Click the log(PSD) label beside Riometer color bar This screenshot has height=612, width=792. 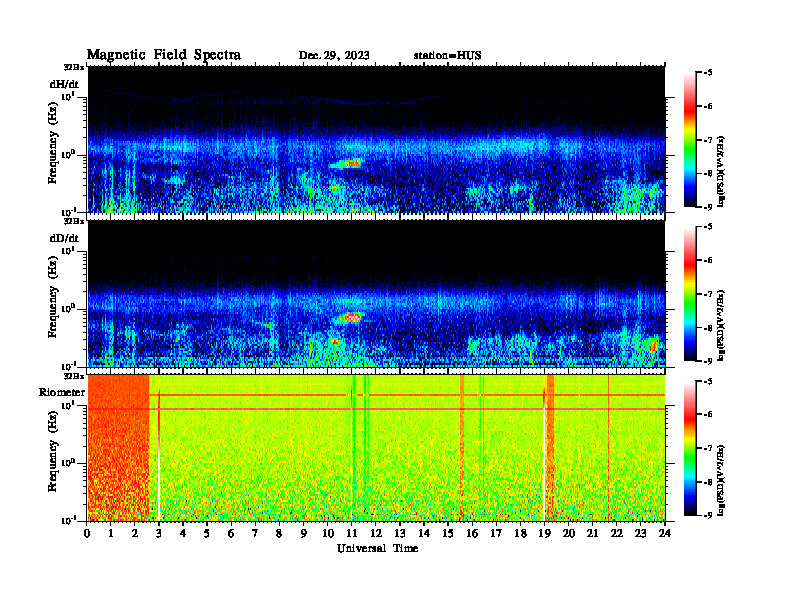[x=721, y=480]
